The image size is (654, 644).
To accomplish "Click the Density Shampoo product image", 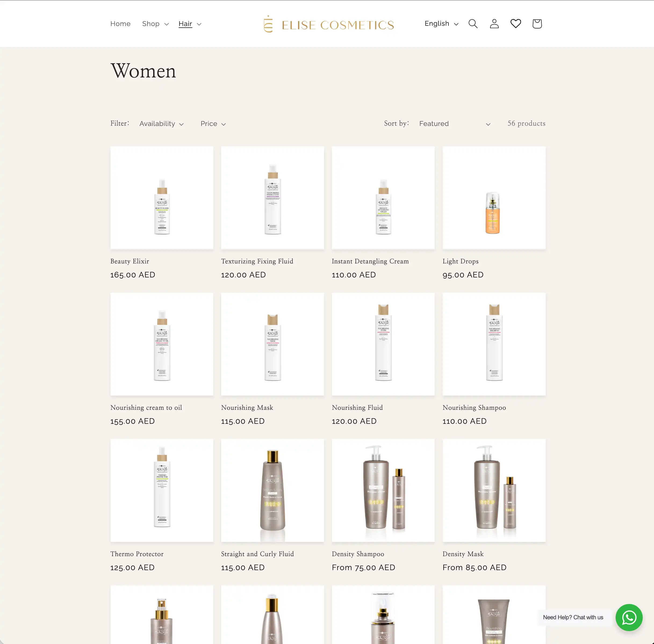I will (x=383, y=490).
